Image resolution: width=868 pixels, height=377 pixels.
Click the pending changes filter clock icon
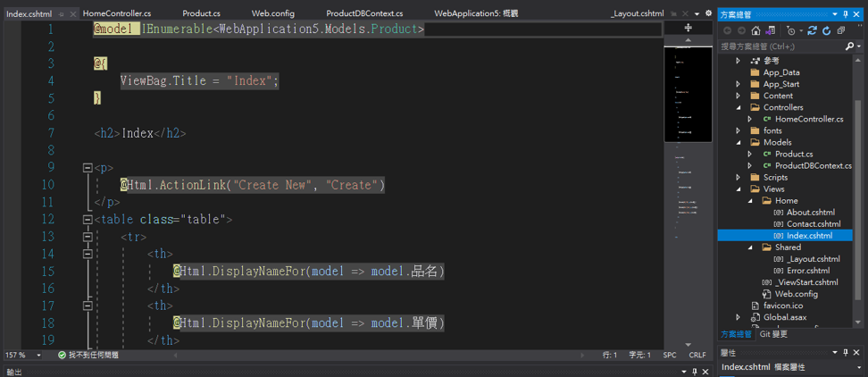coord(790,31)
